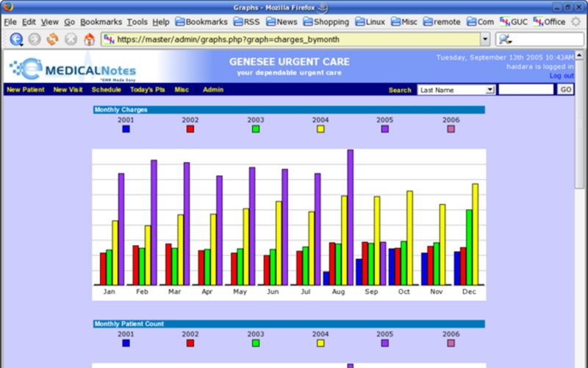The height and width of the screenshot is (368, 588).
Task: Open the GUC bookmark
Action: coord(513,22)
